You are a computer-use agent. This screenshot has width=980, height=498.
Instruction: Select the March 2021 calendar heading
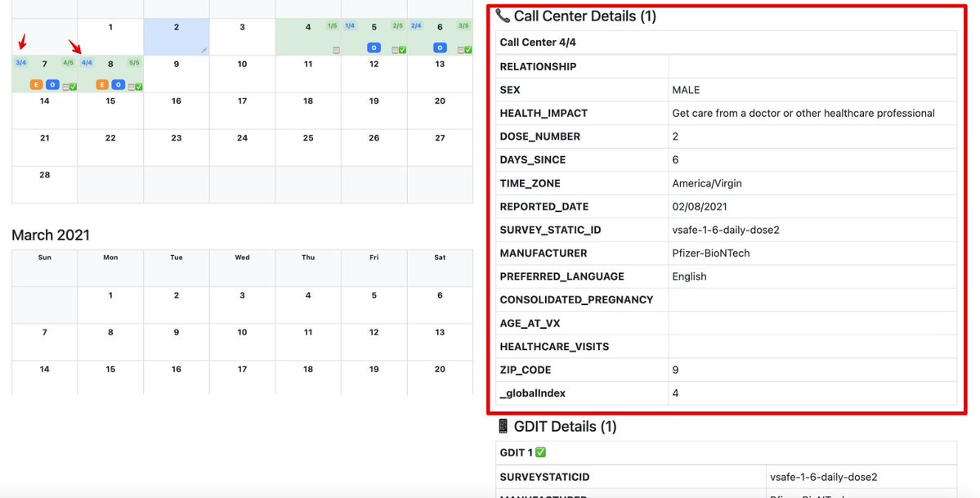(51, 235)
